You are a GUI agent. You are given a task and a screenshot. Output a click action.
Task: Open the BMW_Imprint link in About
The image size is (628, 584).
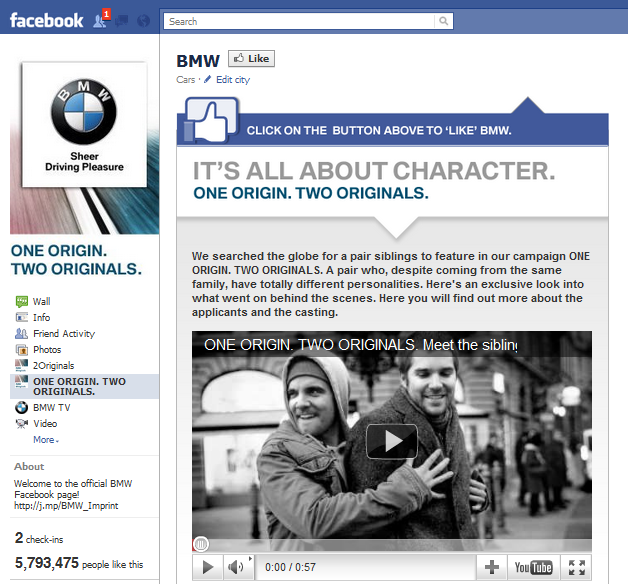[x=66, y=505]
